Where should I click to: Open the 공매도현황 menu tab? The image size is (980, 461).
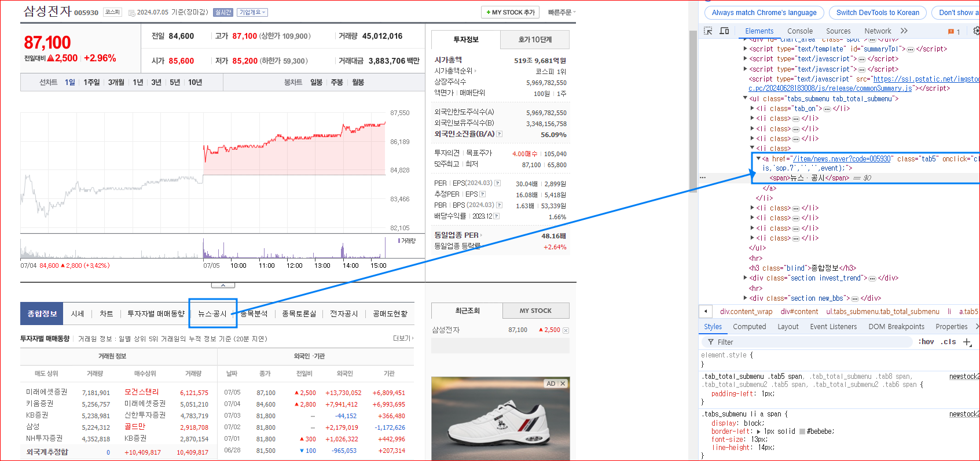[x=390, y=314]
